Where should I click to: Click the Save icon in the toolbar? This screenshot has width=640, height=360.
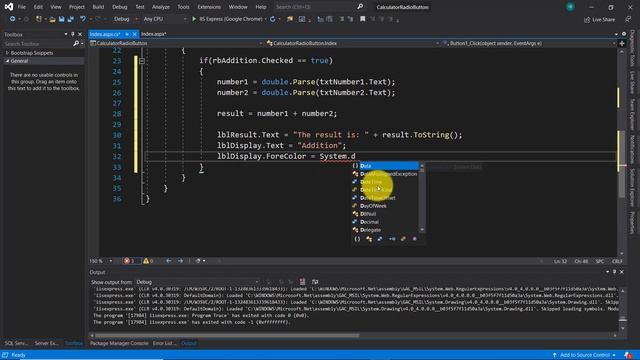point(61,19)
